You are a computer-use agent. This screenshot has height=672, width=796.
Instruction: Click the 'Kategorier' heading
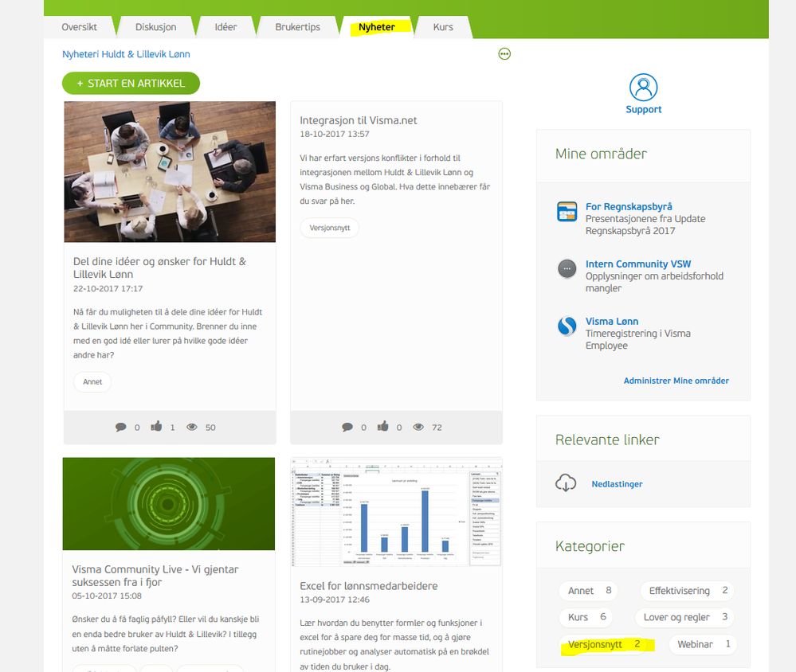pyautogui.click(x=590, y=546)
